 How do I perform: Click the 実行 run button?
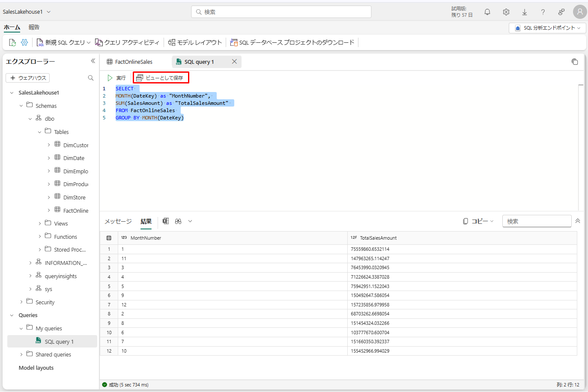tap(116, 78)
